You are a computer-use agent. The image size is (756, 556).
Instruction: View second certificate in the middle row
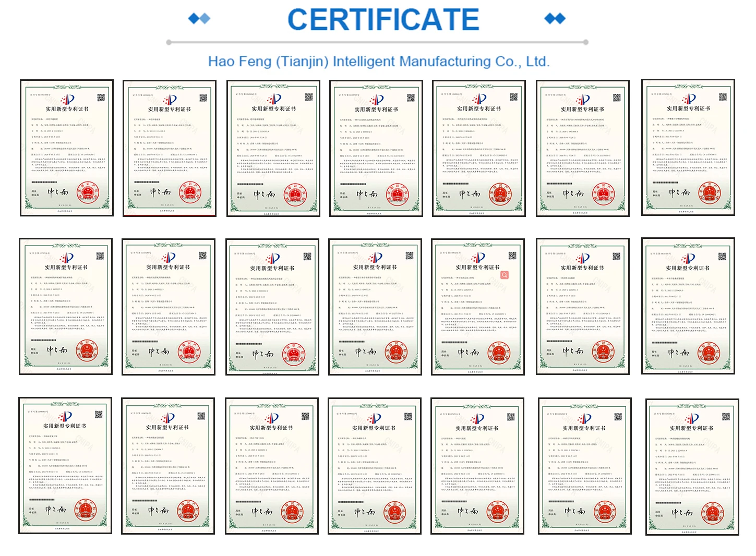tap(169, 307)
